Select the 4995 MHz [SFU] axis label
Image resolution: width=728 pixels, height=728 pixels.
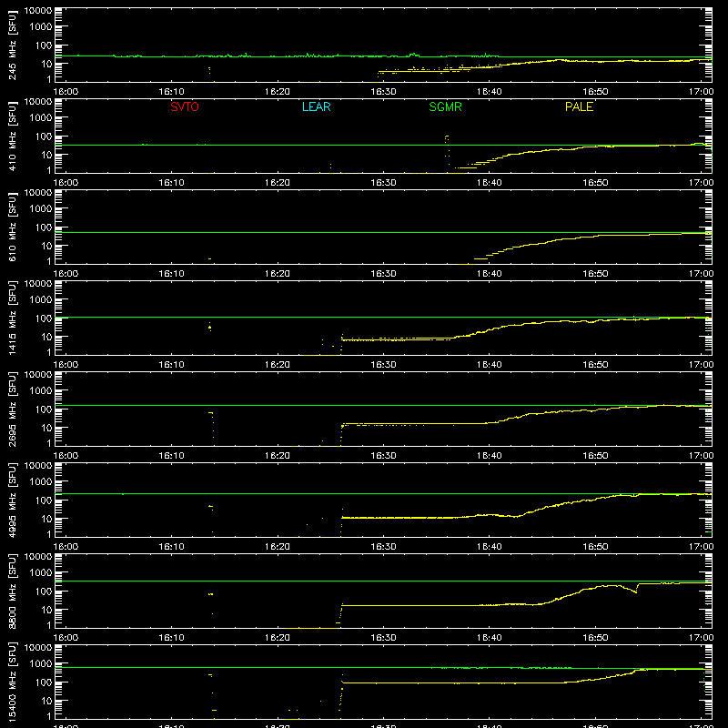coord(13,500)
